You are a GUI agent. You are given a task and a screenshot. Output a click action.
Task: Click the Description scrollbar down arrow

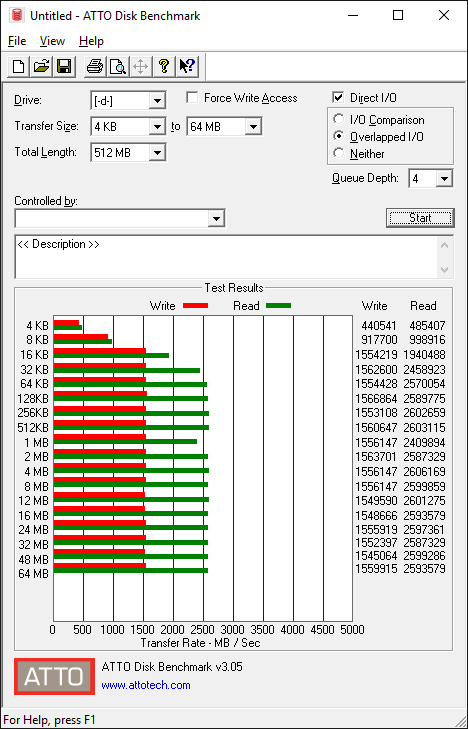click(x=444, y=269)
